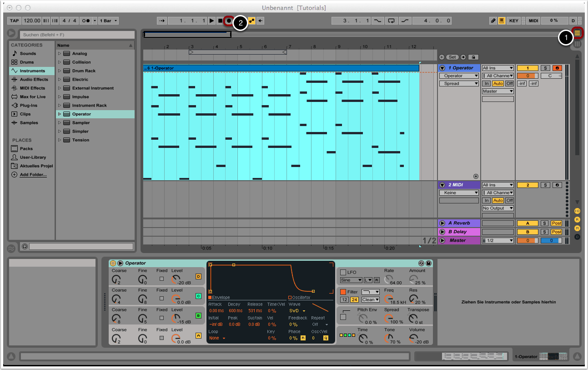Save the Operator preset with disk icon

tap(428, 263)
